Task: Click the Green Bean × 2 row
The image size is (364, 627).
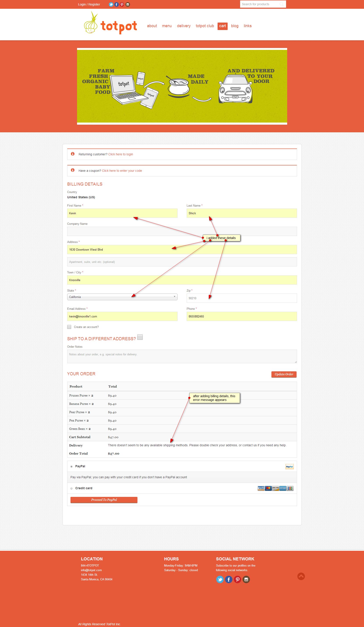Action: point(182,429)
